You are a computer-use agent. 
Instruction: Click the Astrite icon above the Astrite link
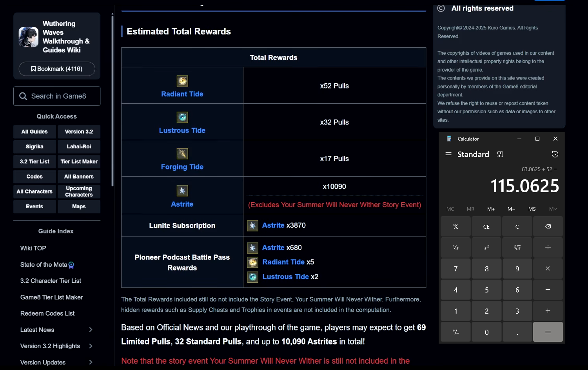click(182, 191)
